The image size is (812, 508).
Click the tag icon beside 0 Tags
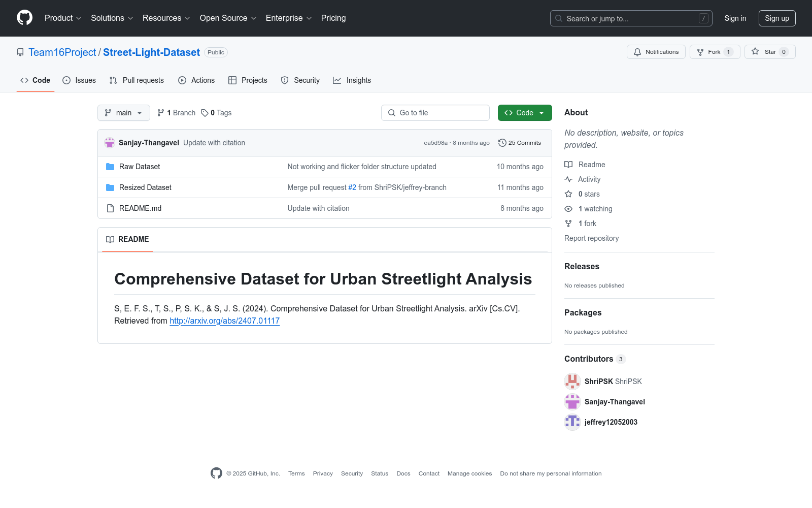(x=205, y=113)
